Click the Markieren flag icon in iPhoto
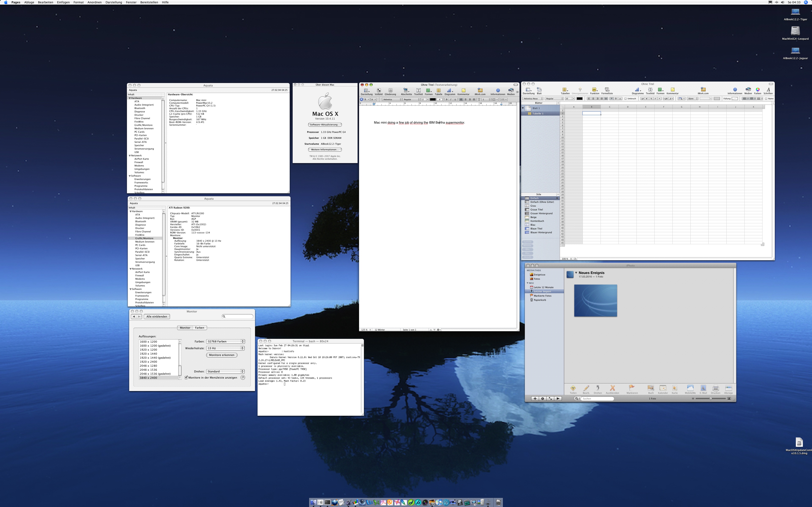This screenshot has height=507, width=812. (x=631, y=388)
